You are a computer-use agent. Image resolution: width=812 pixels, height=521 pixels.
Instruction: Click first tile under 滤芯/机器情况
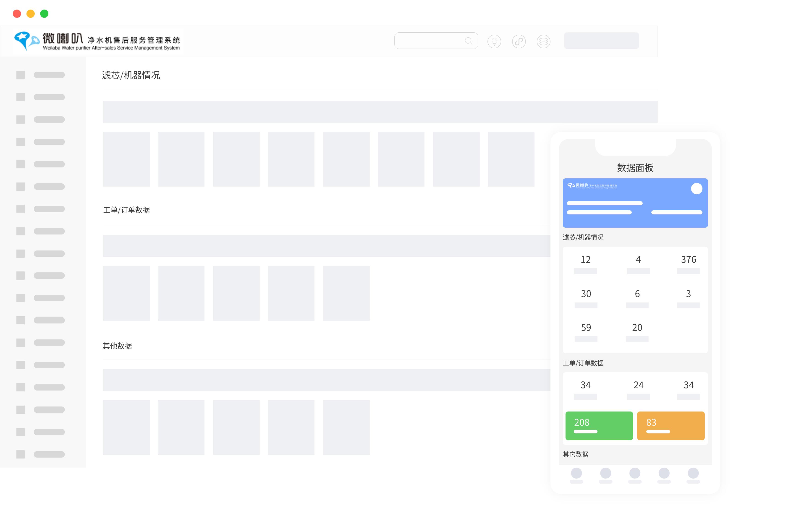pyautogui.click(x=126, y=159)
